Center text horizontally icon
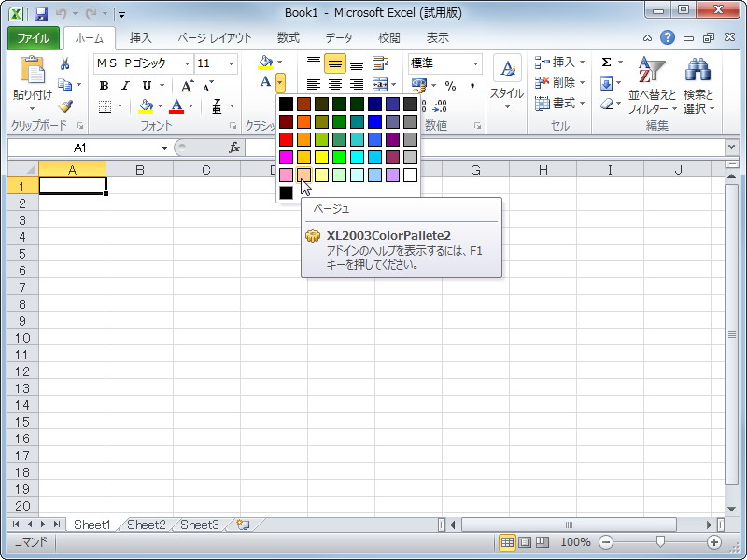Image resolution: width=747 pixels, height=560 pixels. point(335,85)
